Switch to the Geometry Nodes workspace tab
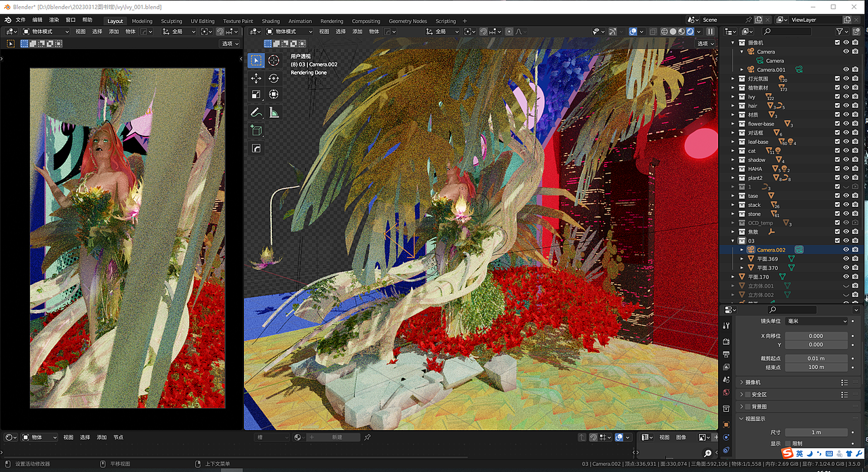The height and width of the screenshot is (472, 868). point(408,21)
